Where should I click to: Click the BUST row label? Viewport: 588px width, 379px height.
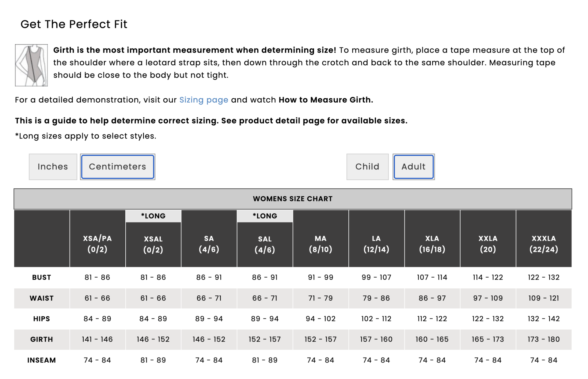42,278
